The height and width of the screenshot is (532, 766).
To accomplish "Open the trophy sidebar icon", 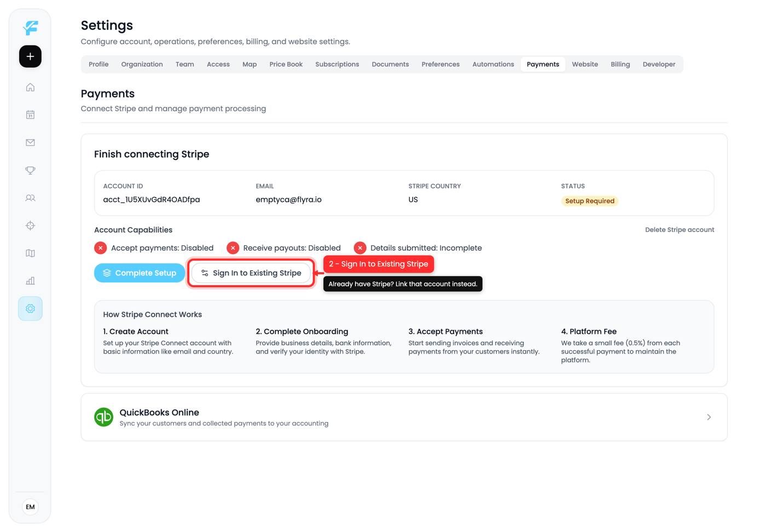I will (x=30, y=170).
